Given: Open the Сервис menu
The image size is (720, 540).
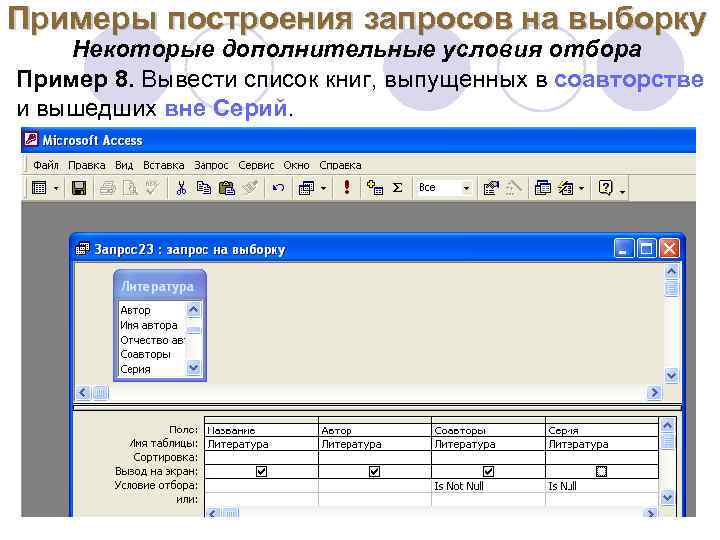Looking at the screenshot, I should tap(256, 165).
